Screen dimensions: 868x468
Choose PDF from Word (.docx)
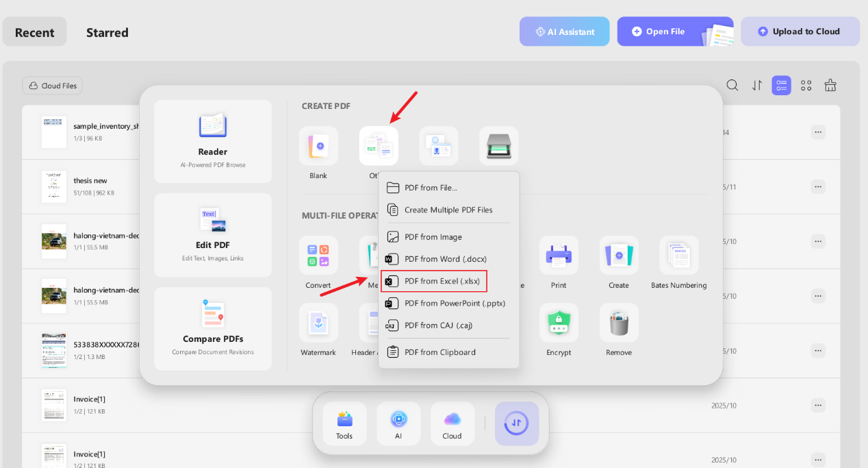coord(449,258)
